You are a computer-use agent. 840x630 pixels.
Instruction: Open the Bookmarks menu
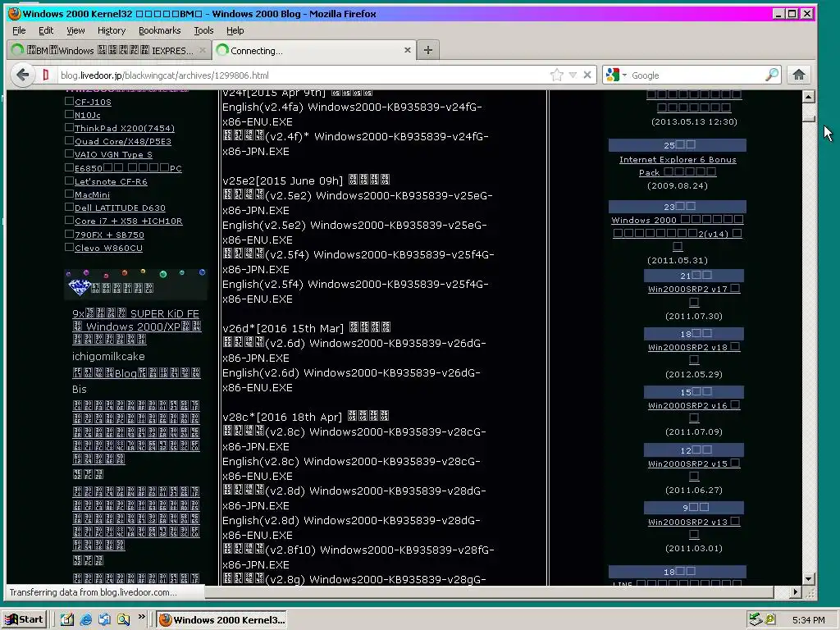tap(160, 30)
